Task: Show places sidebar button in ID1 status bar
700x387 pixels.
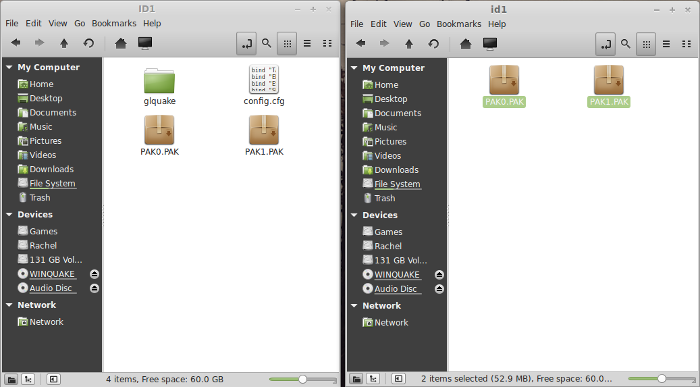Action: [12, 379]
